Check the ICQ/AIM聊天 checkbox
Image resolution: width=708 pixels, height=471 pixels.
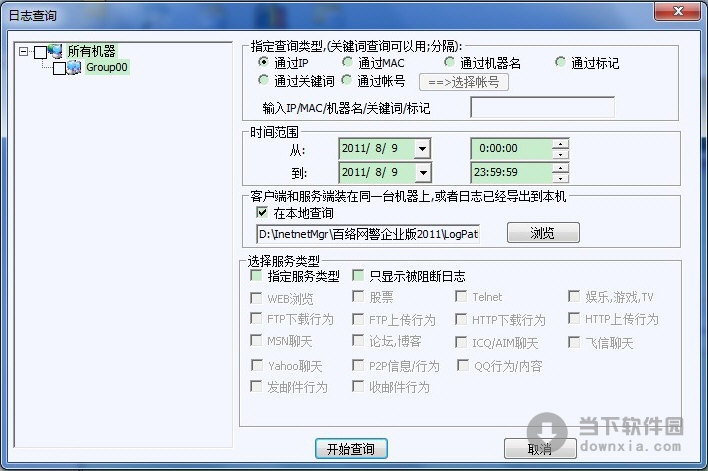coord(461,342)
